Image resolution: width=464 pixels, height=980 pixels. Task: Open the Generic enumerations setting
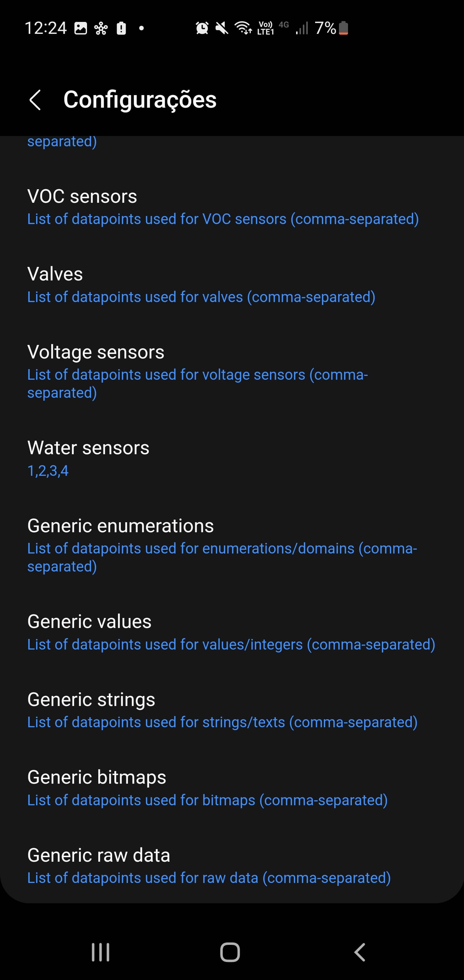pos(222,545)
